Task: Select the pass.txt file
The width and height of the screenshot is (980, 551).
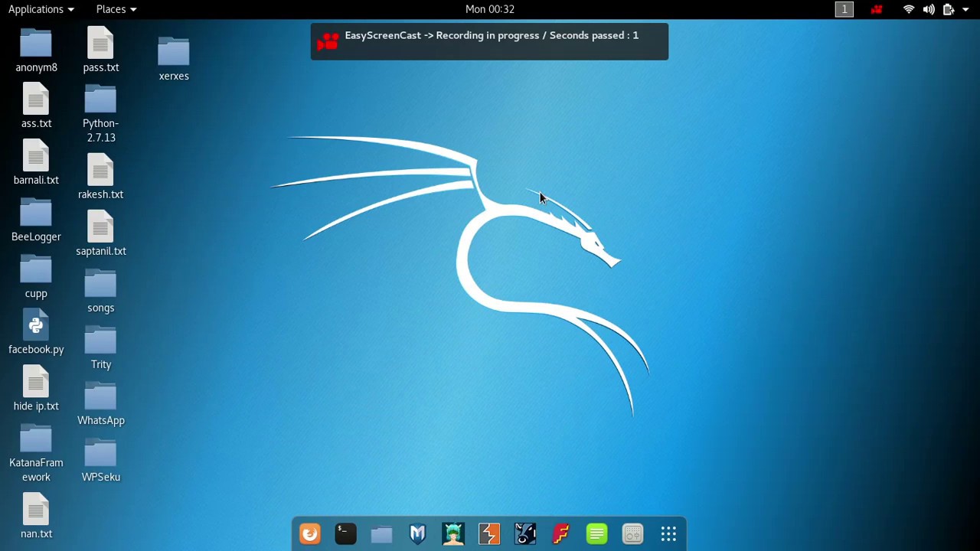Action: (101, 51)
